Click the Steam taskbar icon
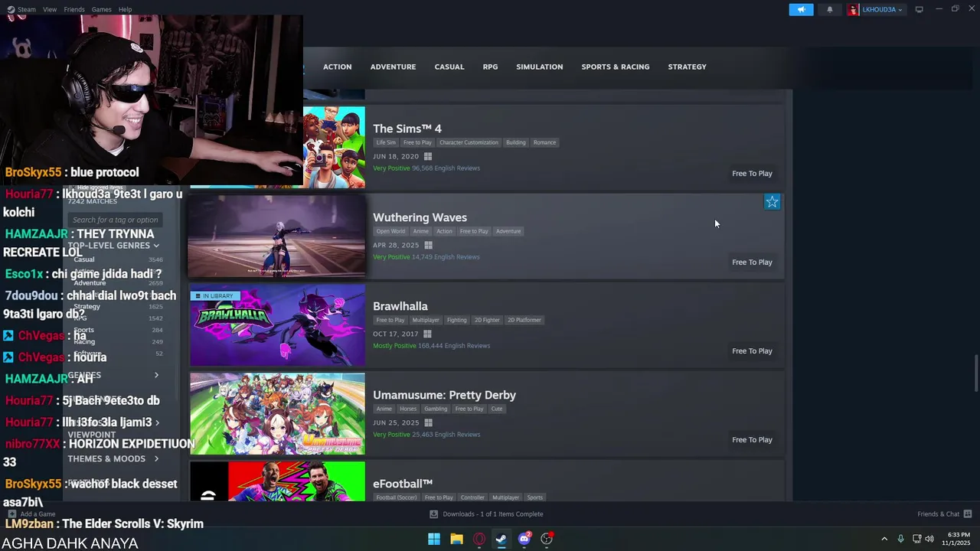980x551 pixels. point(501,539)
